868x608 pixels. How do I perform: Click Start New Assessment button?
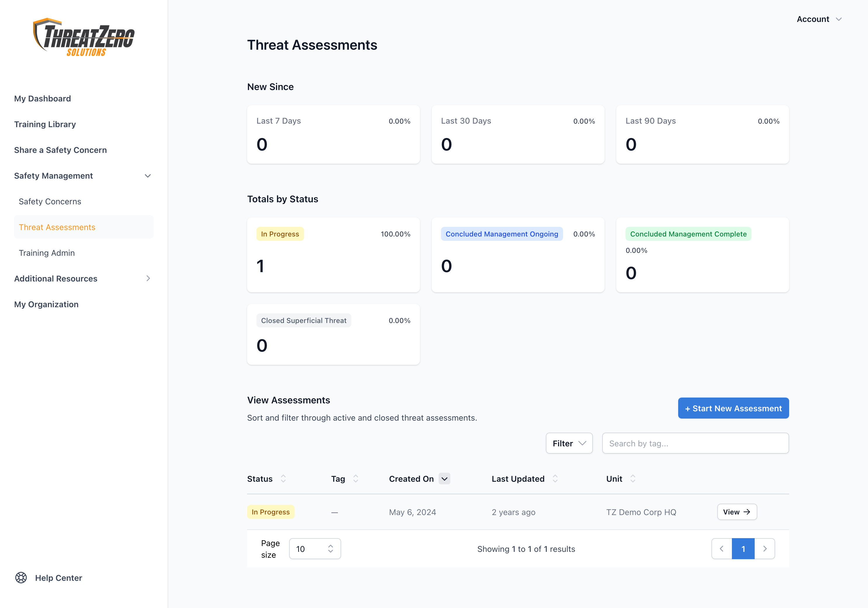(733, 408)
